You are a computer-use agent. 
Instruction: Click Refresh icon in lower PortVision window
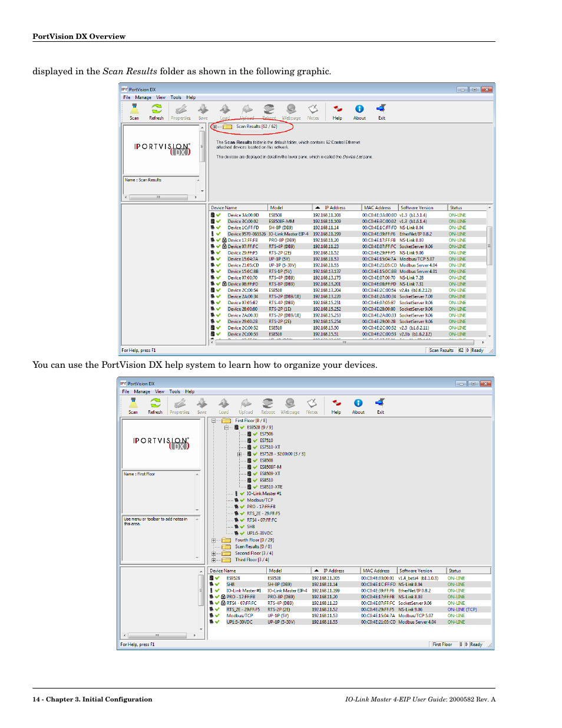[155, 406]
